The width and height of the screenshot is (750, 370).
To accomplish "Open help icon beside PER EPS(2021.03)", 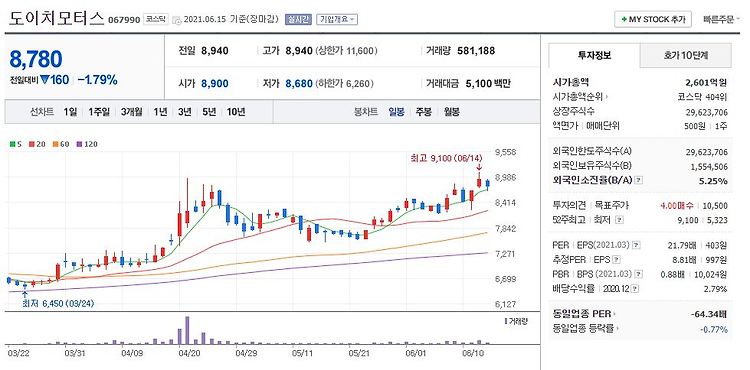I will [636, 245].
